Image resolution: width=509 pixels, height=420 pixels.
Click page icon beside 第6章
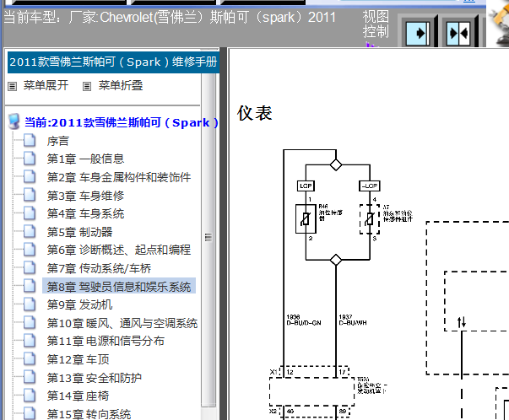coord(30,250)
